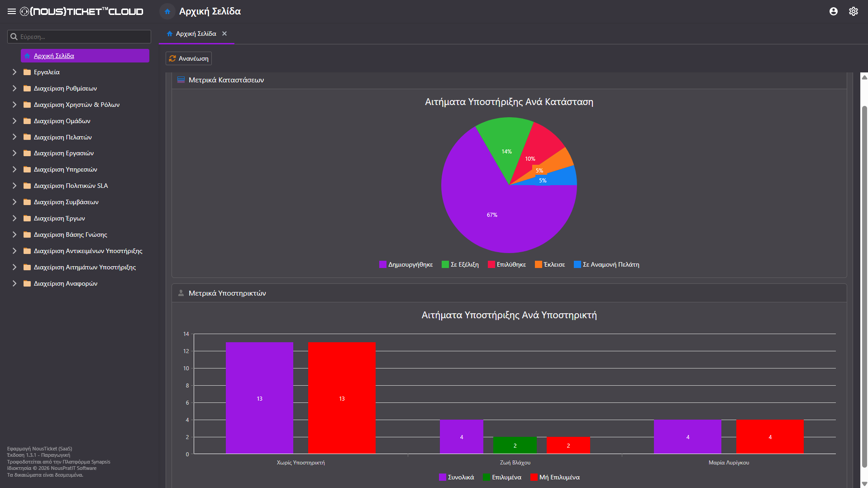Toggle Δημιουργήθηκε legend series
Viewport: 868px width, 488px height.
tap(406, 264)
